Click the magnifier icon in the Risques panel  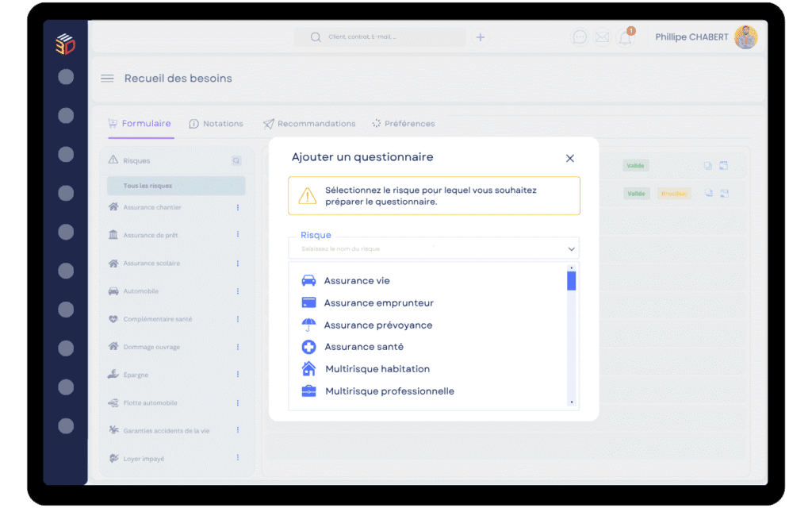pos(236,160)
